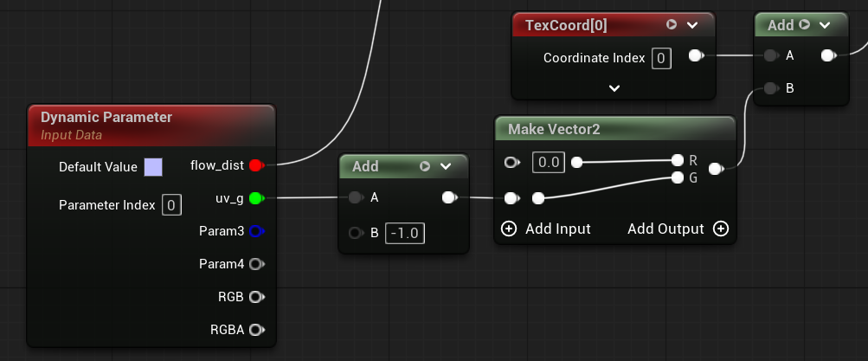Collapse the lower Add node chevron

tap(446, 166)
